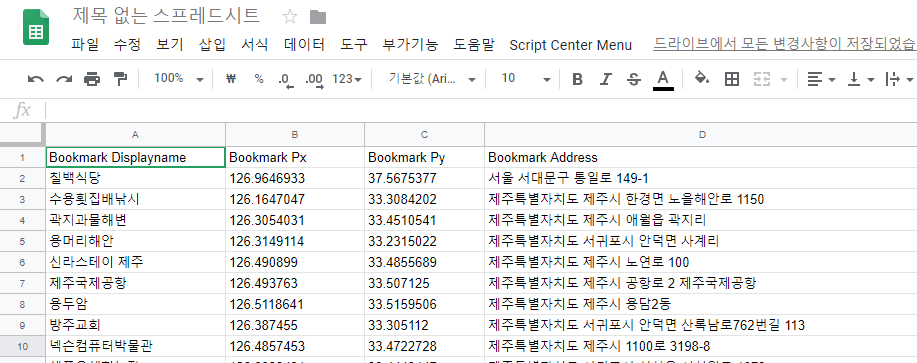
Task: Move spreadsheet using folder icon
Action: coord(318,17)
